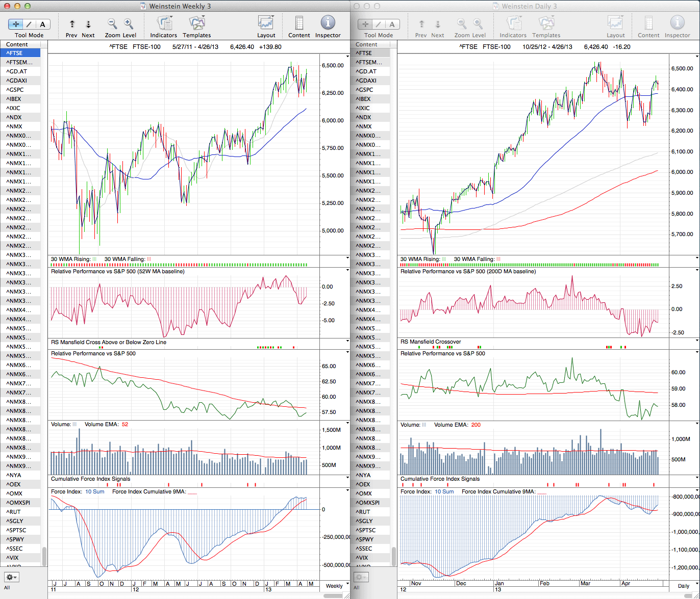Screen dimensions: 700x599
Task: Go to previous symbol in Weekly window
Action: pyautogui.click(x=72, y=24)
